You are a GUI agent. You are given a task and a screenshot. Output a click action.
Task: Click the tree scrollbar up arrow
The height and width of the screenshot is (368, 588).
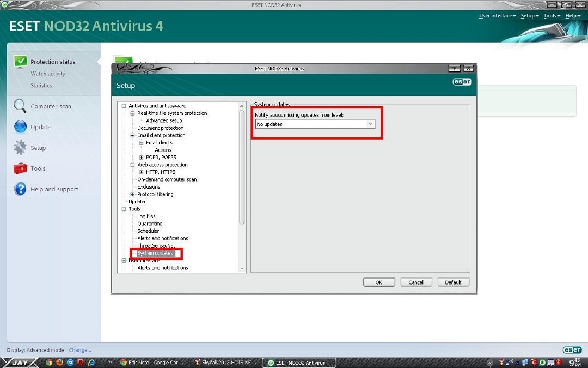[x=242, y=106]
